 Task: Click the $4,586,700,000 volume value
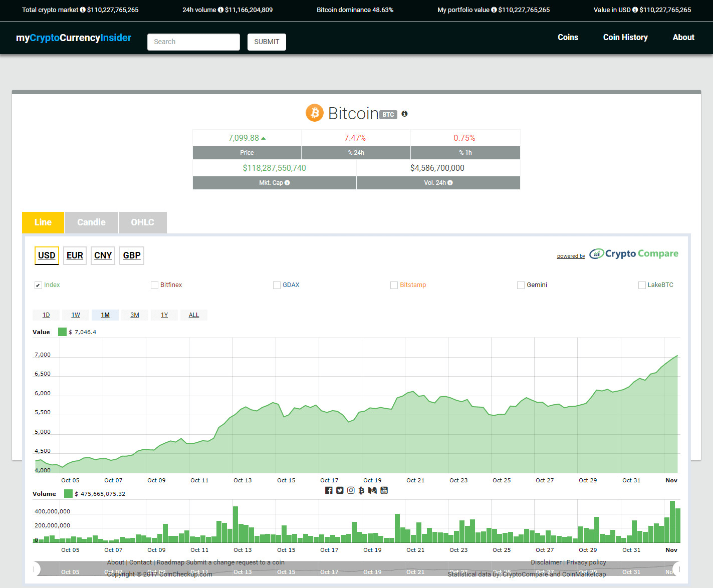[x=437, y=168]
